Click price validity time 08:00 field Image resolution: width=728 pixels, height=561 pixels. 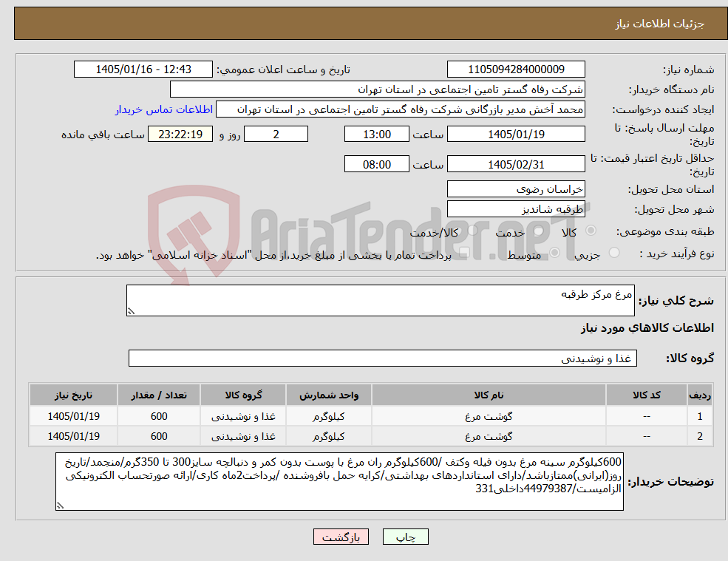[x=376, y=164]
